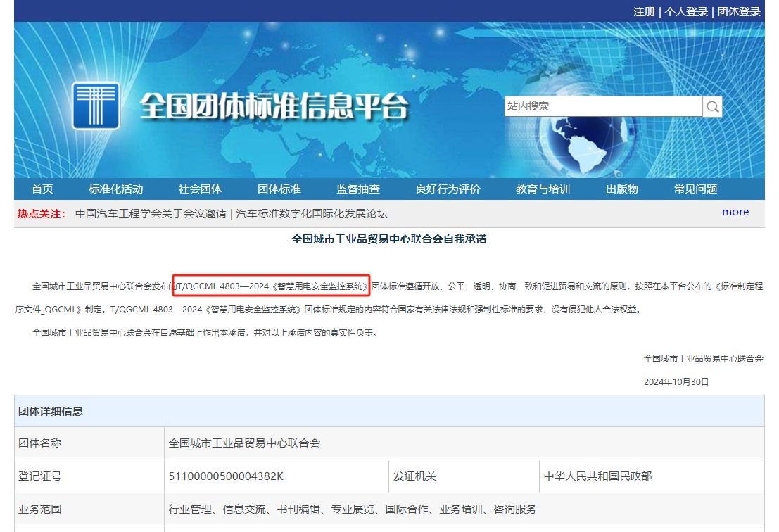The width and height of the screenshot is (779, 532).
Task: Go to the 首页 menu item
Action: click(x=42, y=189)
